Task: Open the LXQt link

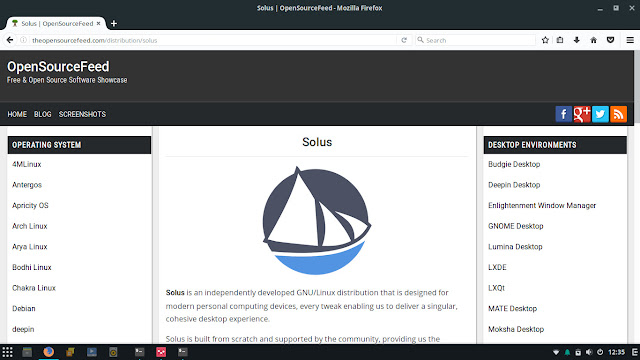Action: 496,288
